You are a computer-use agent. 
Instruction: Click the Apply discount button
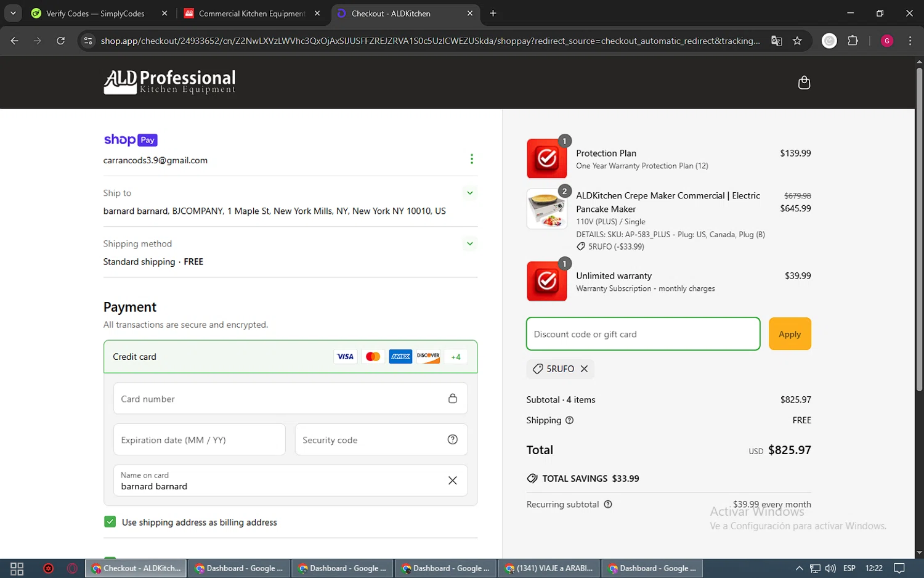790,334
